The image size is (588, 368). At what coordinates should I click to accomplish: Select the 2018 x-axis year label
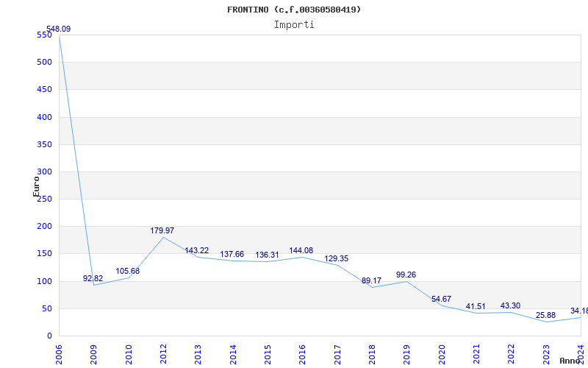(372, 355)
